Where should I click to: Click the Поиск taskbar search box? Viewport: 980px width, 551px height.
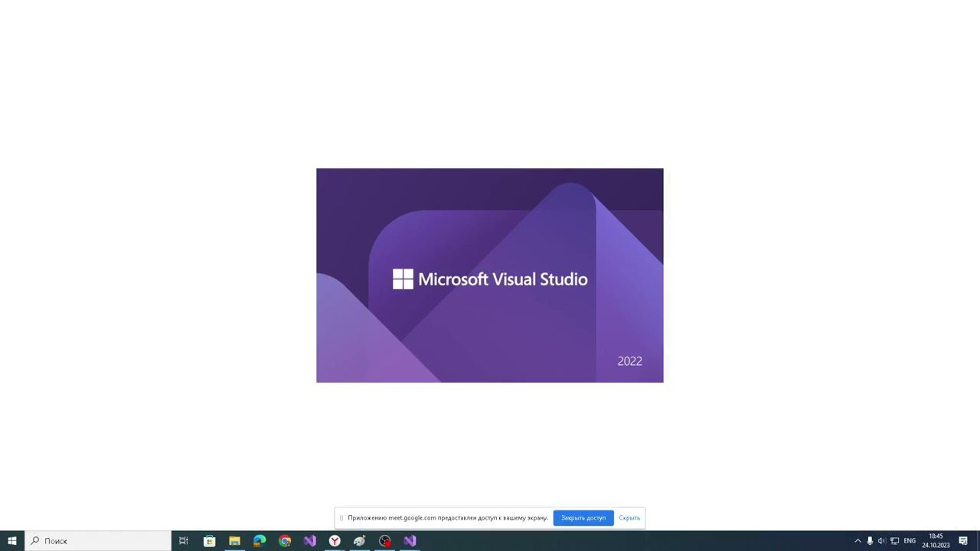[x=98, y=541]
